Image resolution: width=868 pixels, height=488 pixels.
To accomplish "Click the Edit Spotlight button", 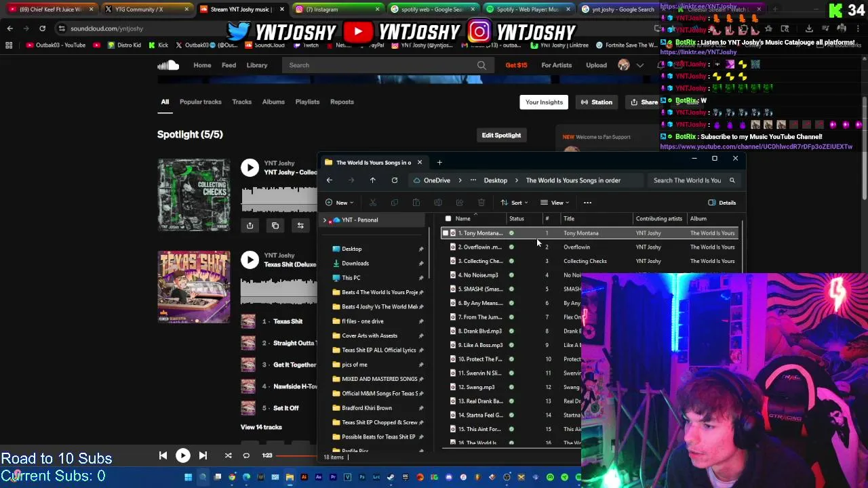I will coord(501,135).
